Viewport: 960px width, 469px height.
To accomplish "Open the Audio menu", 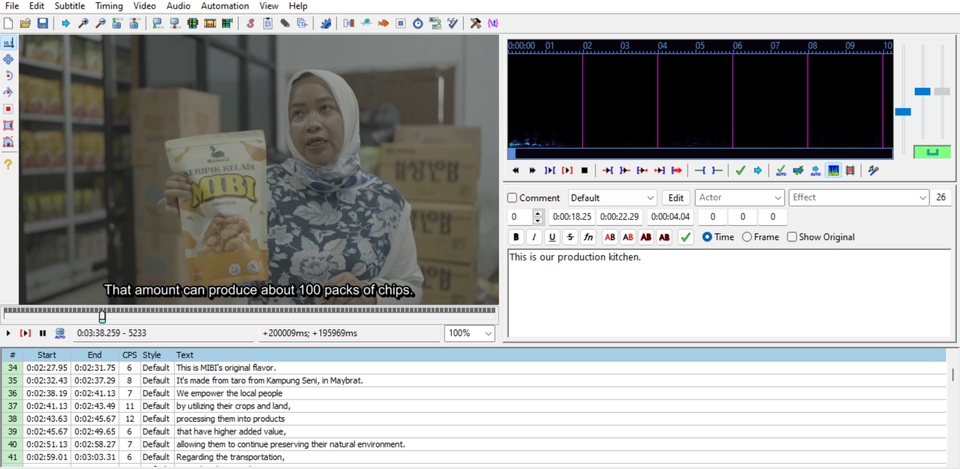I will coord(179,6).
